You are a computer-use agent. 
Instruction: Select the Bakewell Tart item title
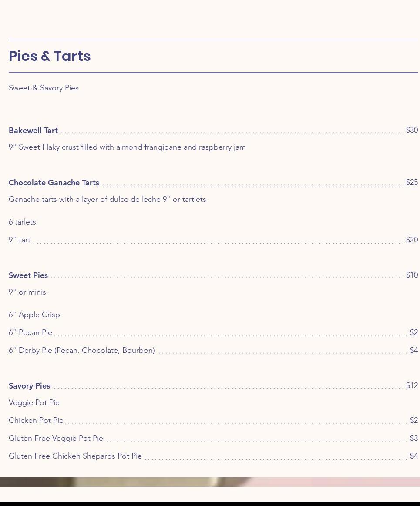(33, 131)
